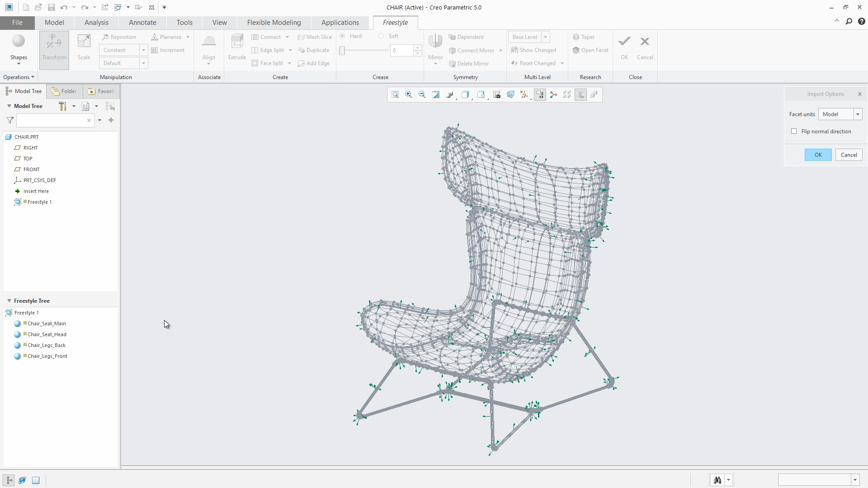The height and width of the screenshot is (488, 868).
Task: Click the Refit view icon
Action: point(395,94)
